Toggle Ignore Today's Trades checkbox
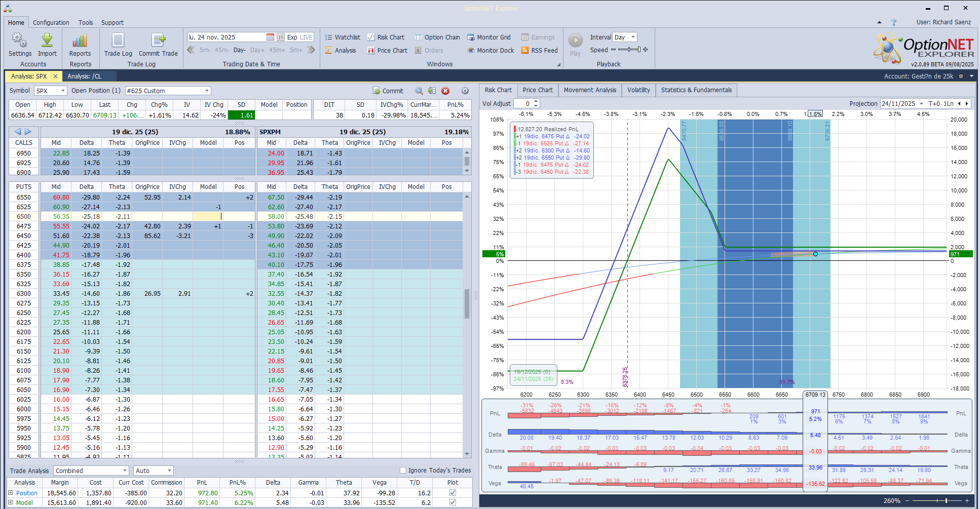The height and width of the screenshot is (509, 980). click(403, 471)
